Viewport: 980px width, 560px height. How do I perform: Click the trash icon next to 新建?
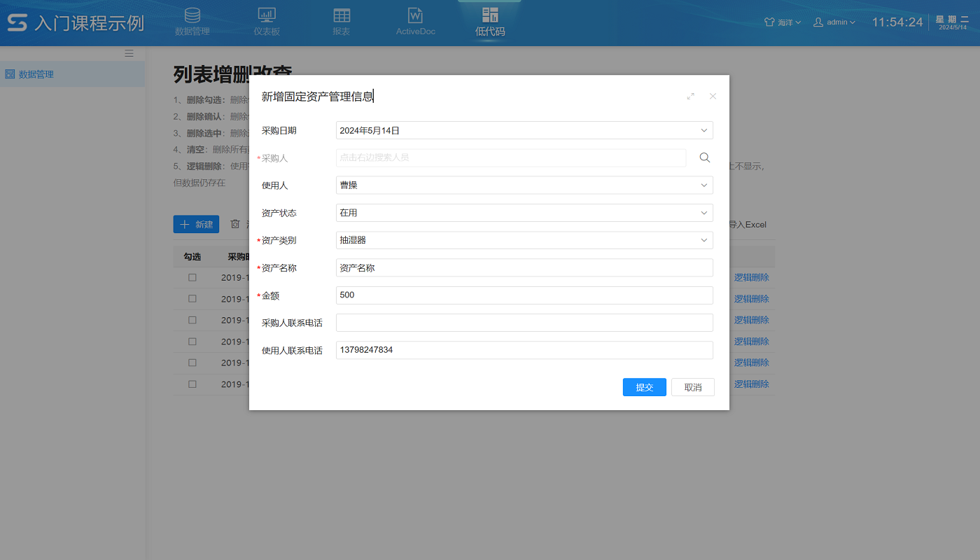pos(235,224)
